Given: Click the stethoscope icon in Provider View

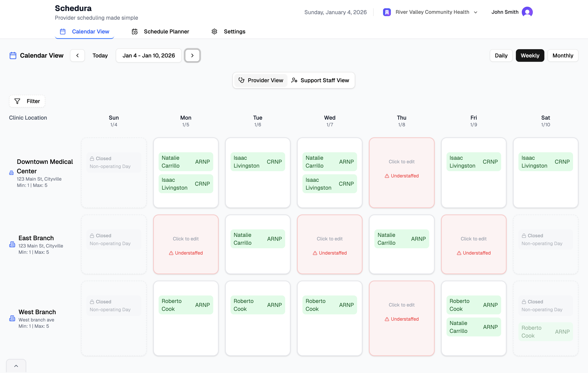Looking at the screenshot, I should point(242,80).
